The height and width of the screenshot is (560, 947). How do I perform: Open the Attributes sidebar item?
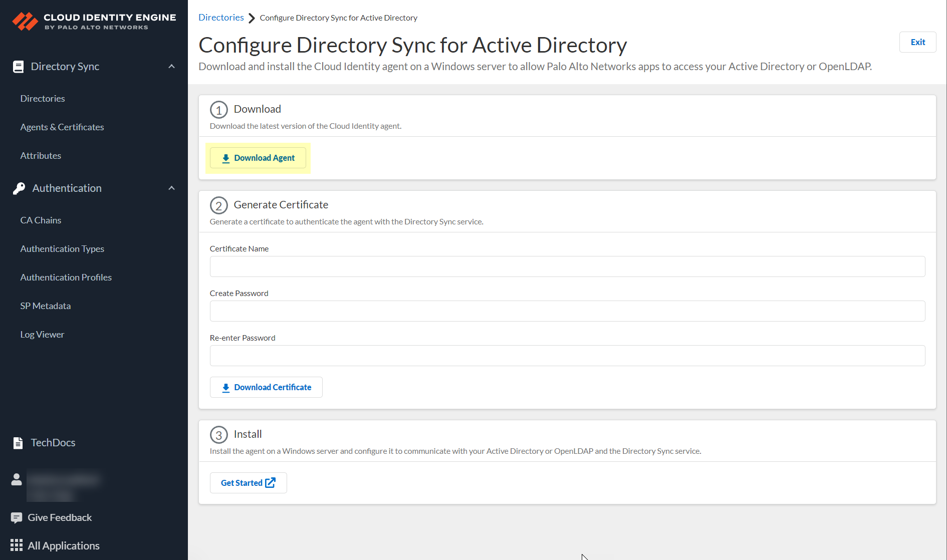(x=41, y=156)
